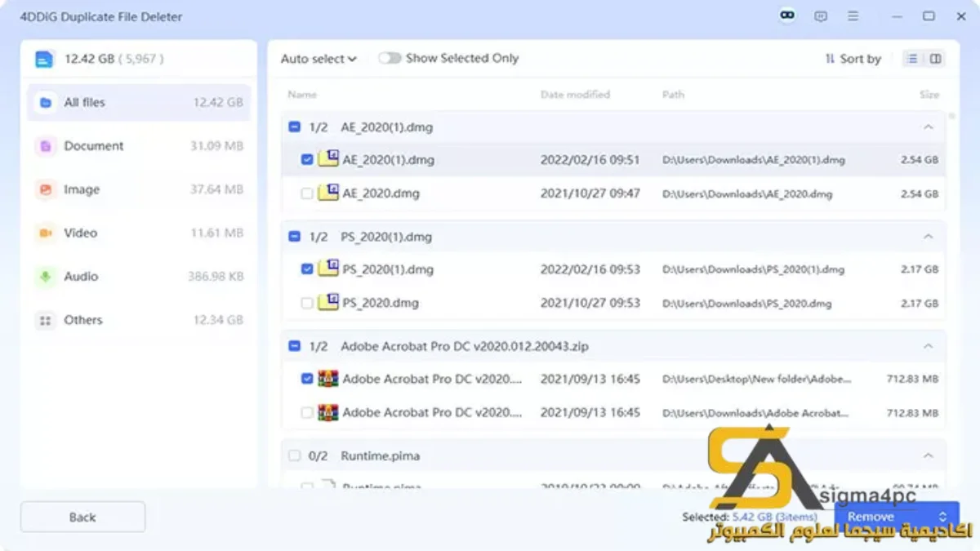Image resolution: width=980 pixels, height=551 pixels.
Task: Collapse the AE_2020(1).dmg group chevron
Action: 928,127
